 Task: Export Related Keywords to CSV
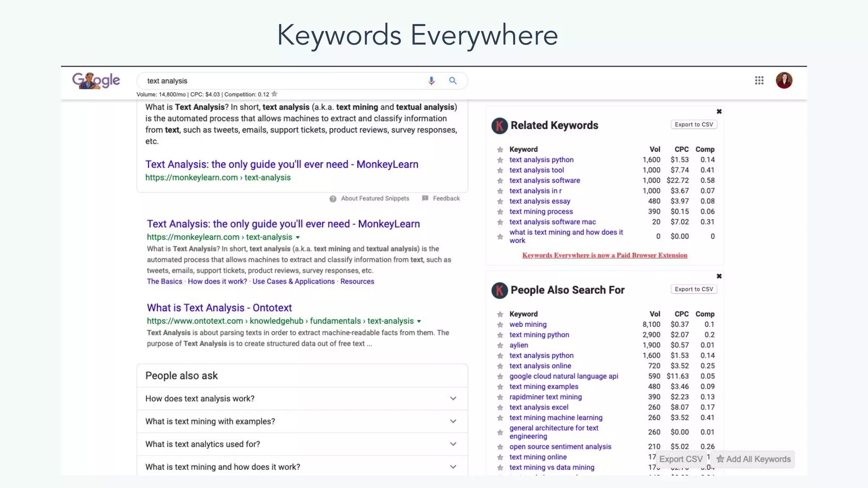coord(694,125)
